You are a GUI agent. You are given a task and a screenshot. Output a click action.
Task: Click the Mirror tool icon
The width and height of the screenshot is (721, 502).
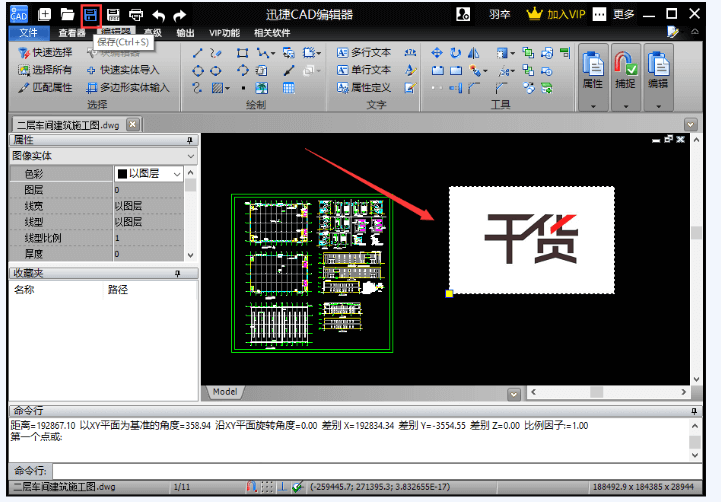(474, 53)
